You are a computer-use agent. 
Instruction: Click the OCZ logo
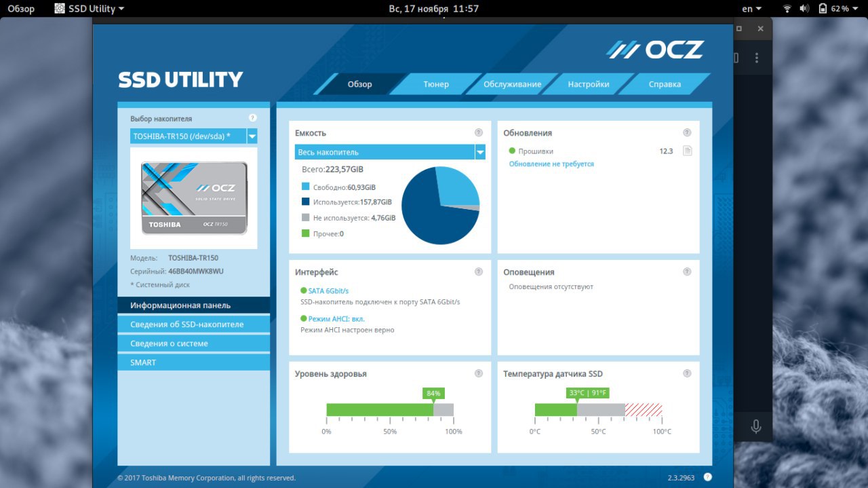click(x=655, y=50)
